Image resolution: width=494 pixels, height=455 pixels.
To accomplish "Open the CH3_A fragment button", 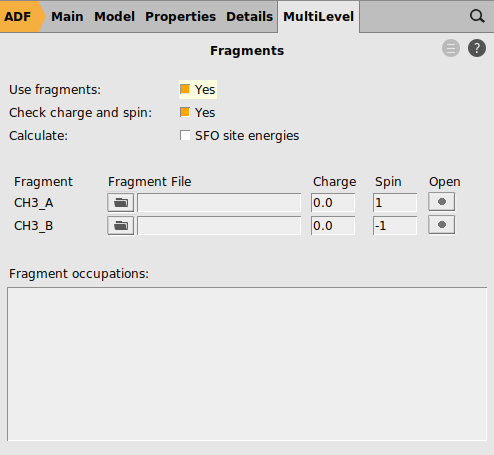I will pos(442,202).
